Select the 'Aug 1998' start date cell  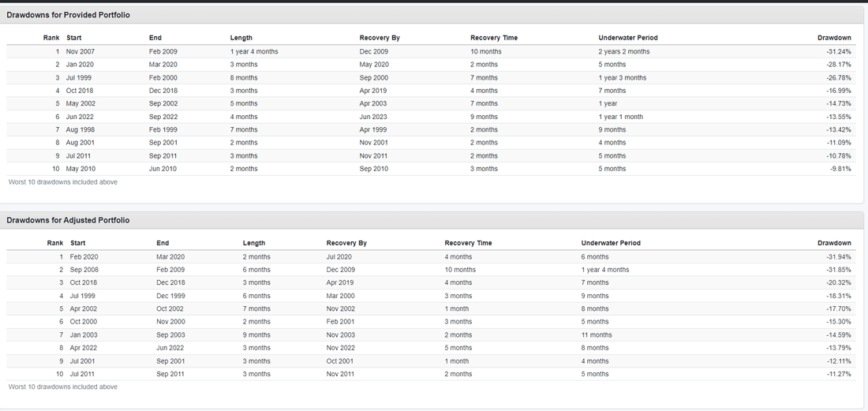tap(80, 129)
